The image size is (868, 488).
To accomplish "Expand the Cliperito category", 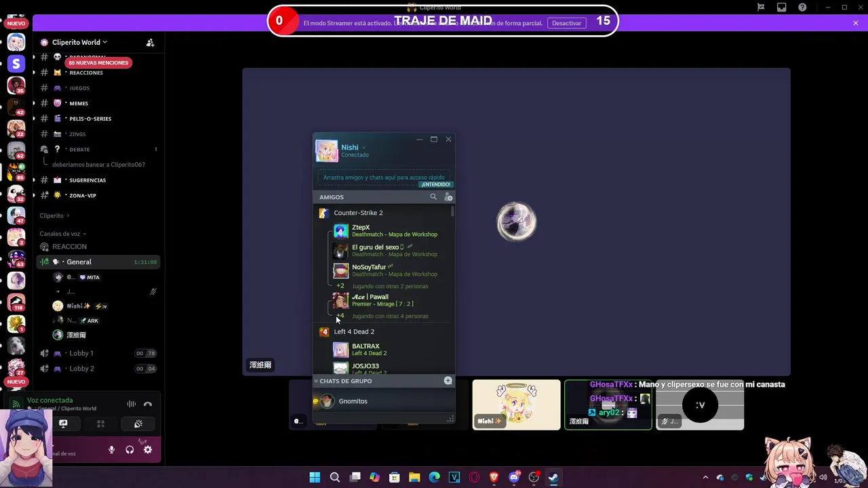I will point(54,216).
